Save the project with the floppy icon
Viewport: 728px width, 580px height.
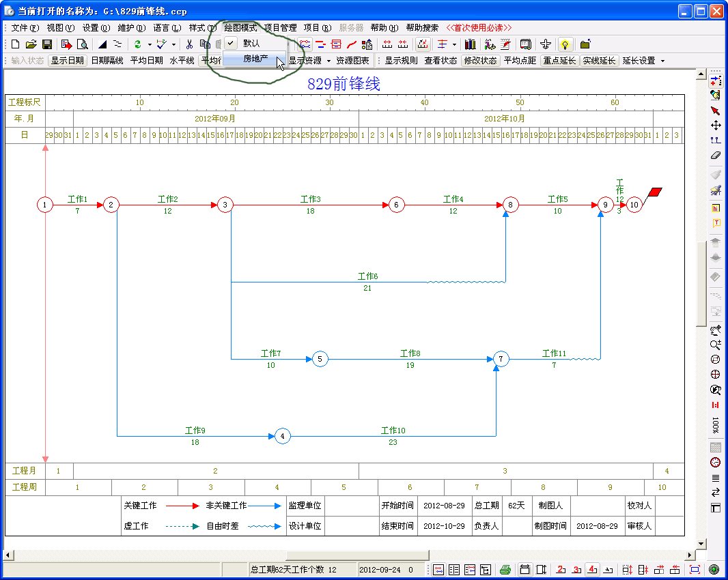pyautogui.click(x=47, y=44)
